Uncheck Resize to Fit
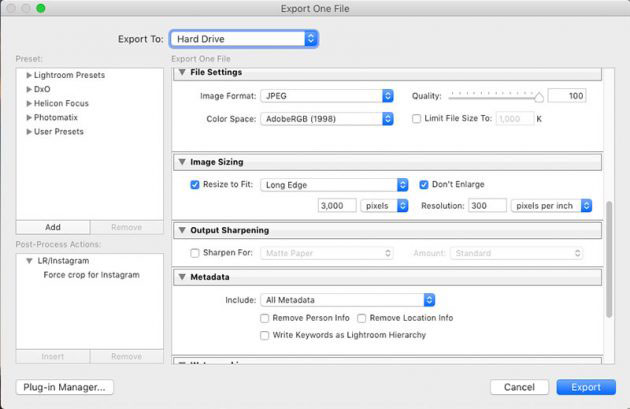This screenshot has width=630, height=409. [195, 185]
